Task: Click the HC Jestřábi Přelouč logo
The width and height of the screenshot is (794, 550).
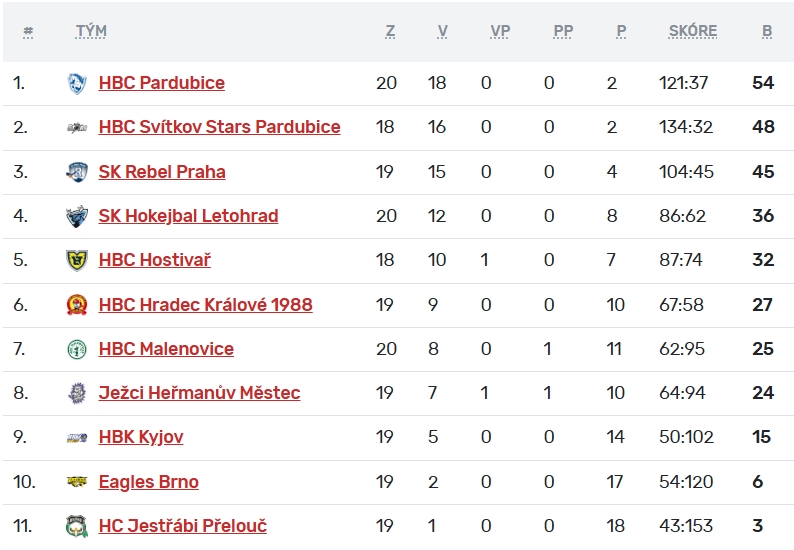Action: tap(77, 526)
